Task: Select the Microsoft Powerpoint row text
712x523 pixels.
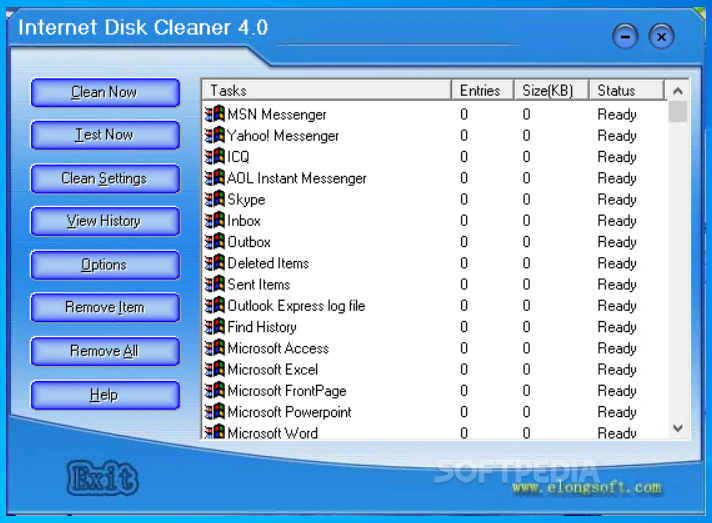Action: (x=289, y=413)
